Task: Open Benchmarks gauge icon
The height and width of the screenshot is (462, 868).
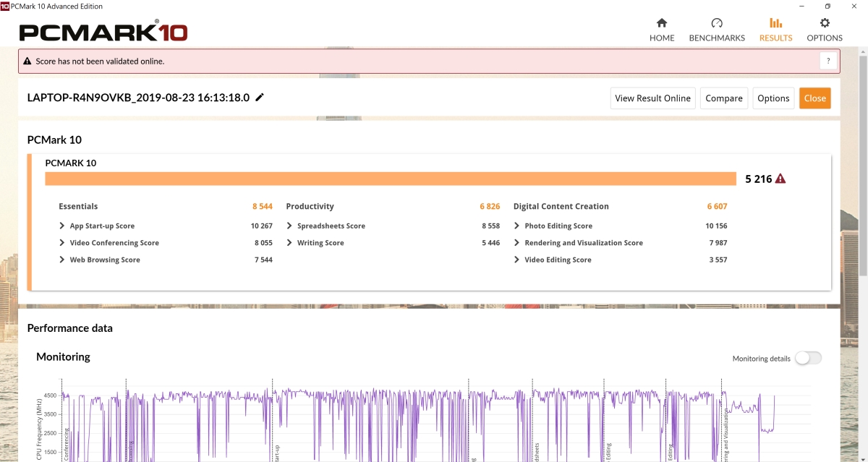Action: 716,23
